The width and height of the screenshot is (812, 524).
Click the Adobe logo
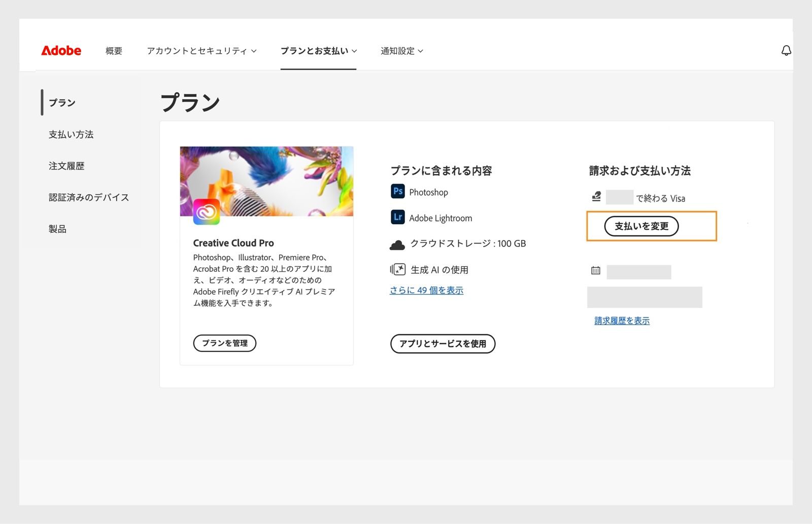click(61, 51)
